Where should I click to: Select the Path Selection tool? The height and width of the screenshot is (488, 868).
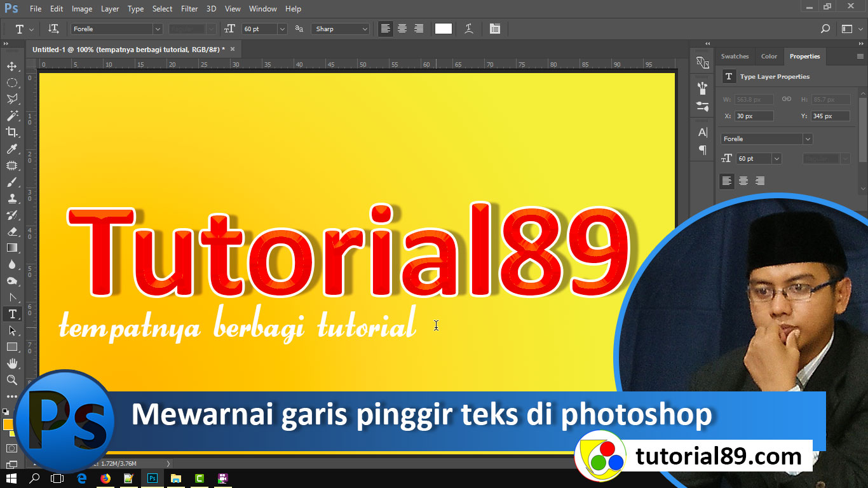click(x=11, y=330)
